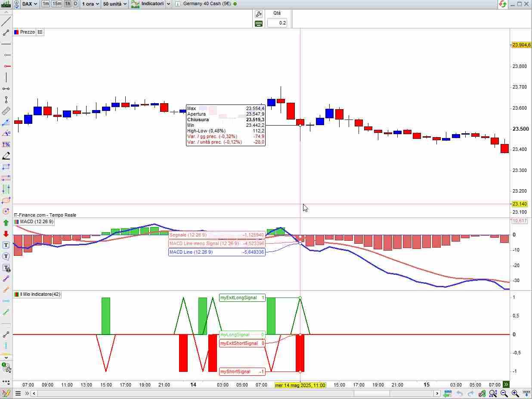
Task: Open the hamburger menu at bottom-left
Action: tap(18, 393)
